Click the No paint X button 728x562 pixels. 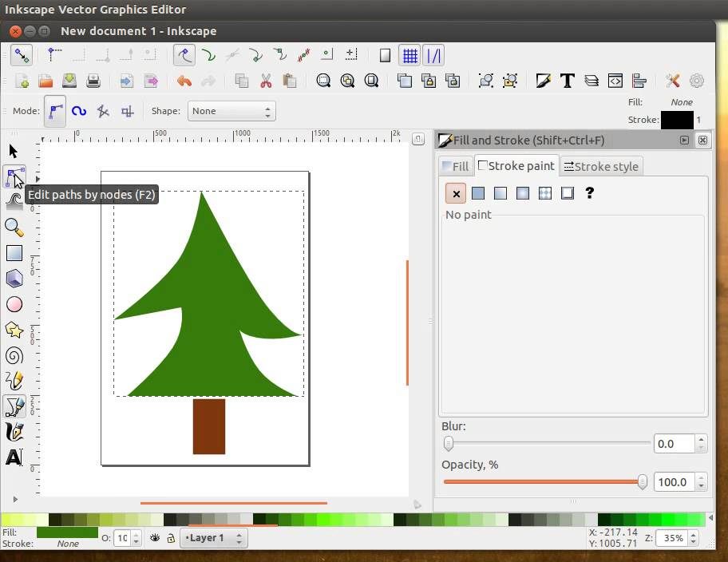(x=456, y=193)
